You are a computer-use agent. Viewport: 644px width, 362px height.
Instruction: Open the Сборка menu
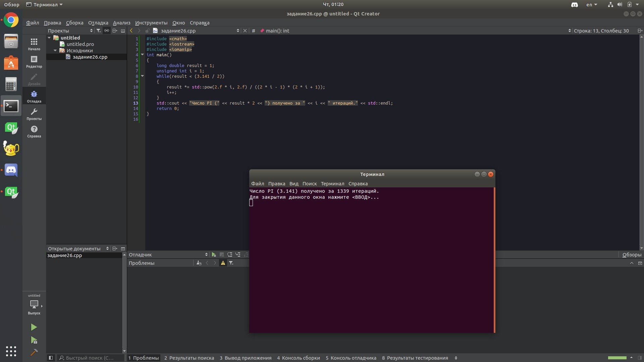click(74, 23)
